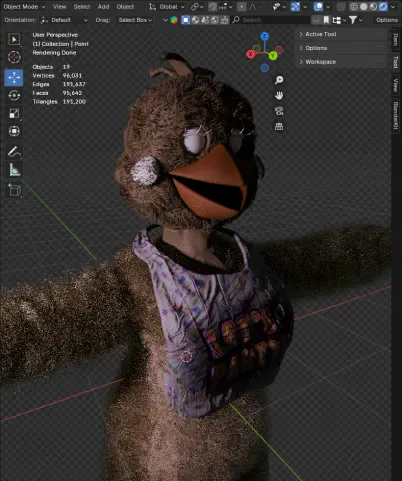The image size is (402, 481).
Task: Open the funnel filter dropdown arrow
Action: pos(361,20)
